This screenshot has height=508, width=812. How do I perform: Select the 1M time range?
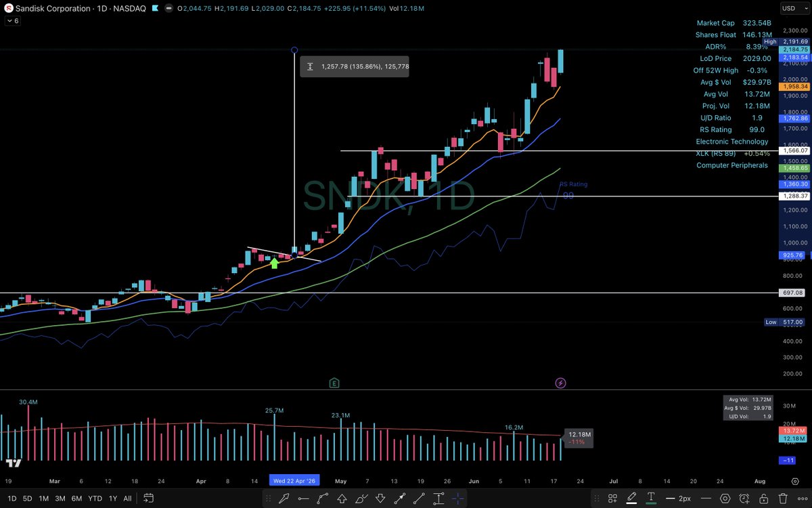(x=43, y=499)
